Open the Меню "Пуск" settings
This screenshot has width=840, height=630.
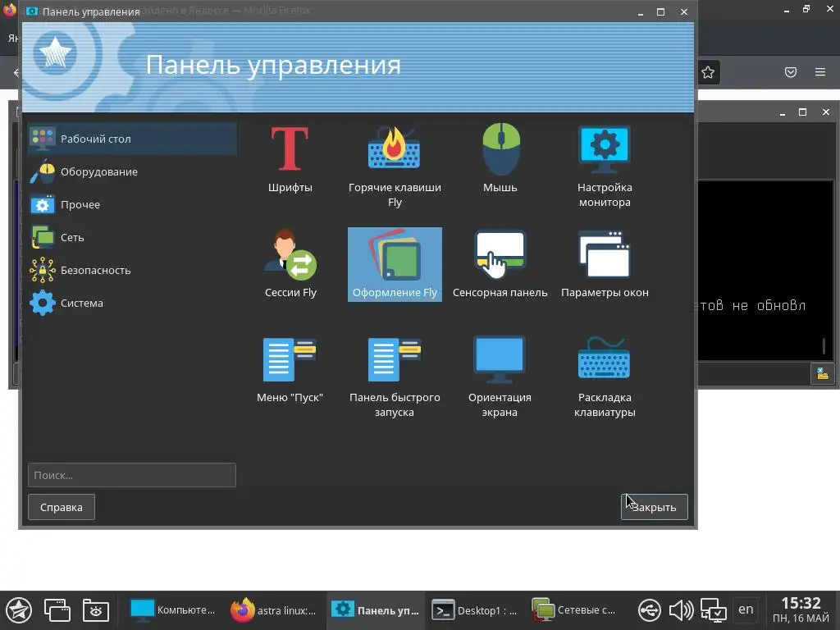coord(290,369)
